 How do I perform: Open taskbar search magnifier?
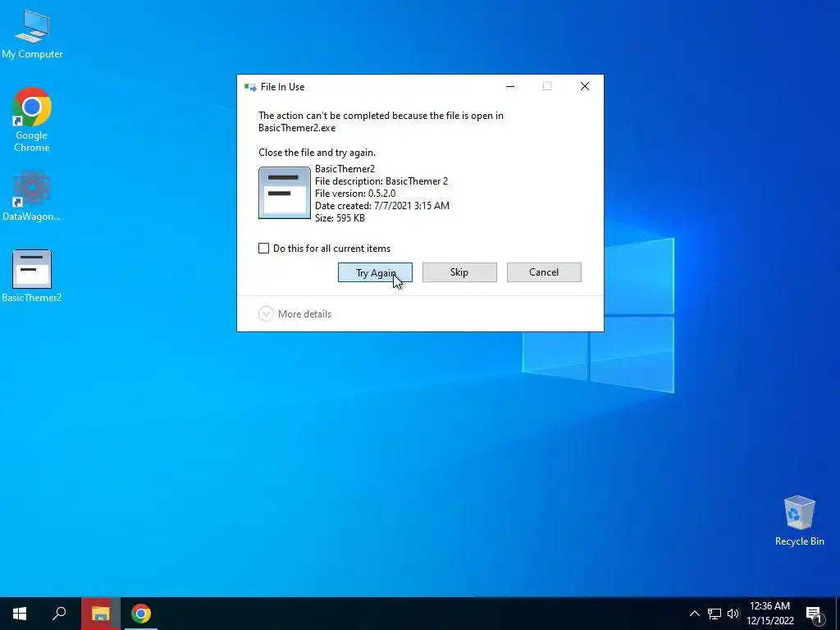[x=59, y=614]
